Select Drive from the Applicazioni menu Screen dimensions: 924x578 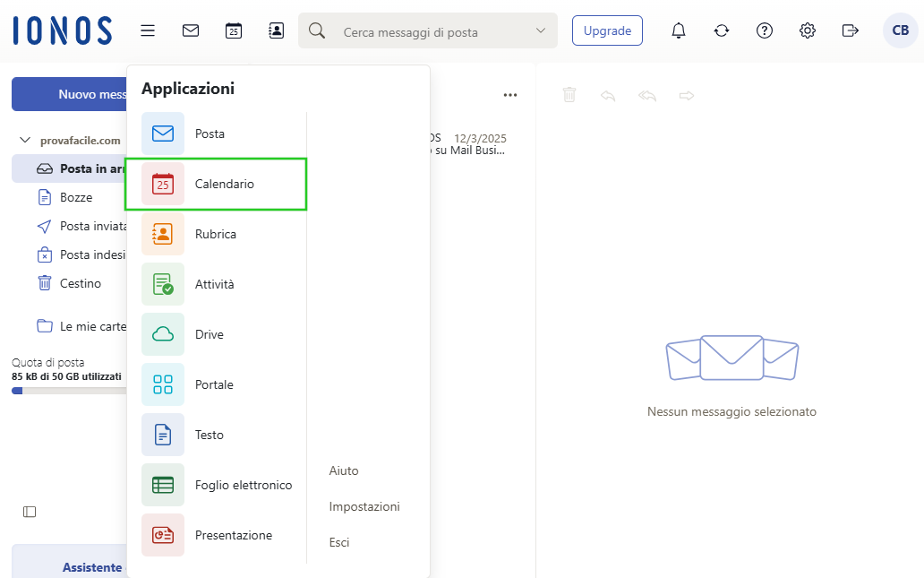pos(209,334)
